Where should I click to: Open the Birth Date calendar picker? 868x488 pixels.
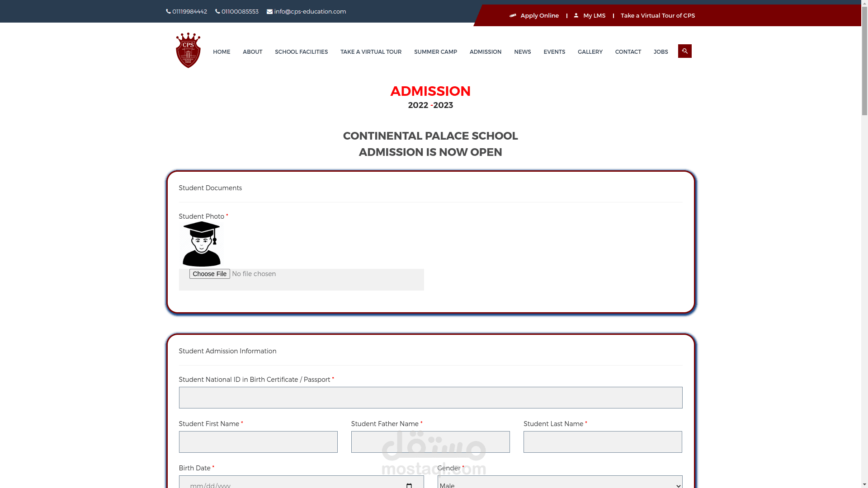tap(409, 485)
